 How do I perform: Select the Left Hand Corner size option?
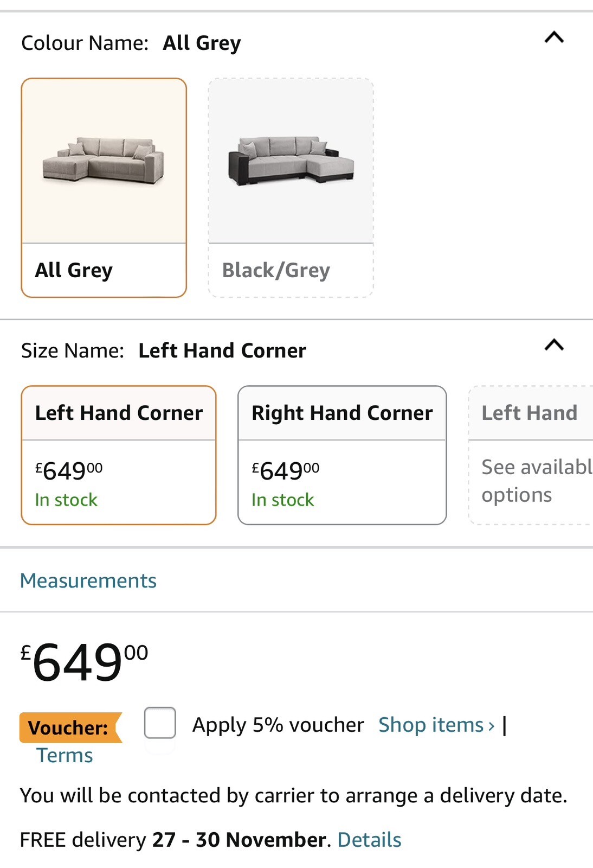[x=118, y=455]
